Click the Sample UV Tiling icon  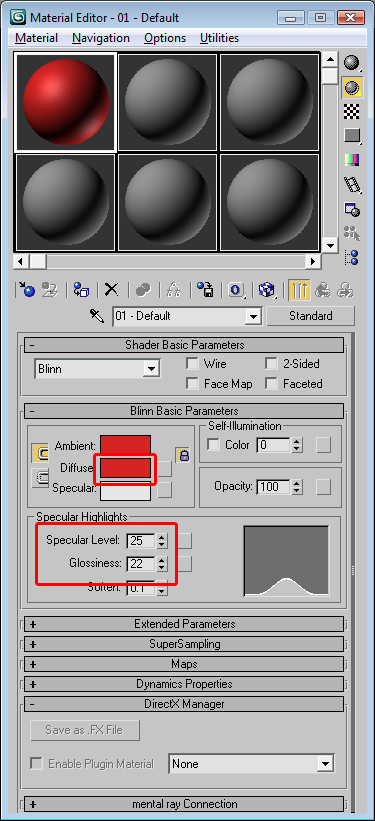[352, 135]
